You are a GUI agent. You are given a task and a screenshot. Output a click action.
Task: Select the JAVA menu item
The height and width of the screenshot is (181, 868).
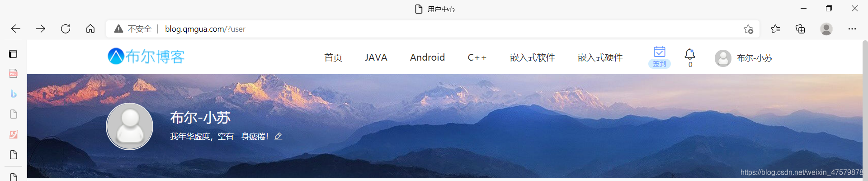pos(376,57)
